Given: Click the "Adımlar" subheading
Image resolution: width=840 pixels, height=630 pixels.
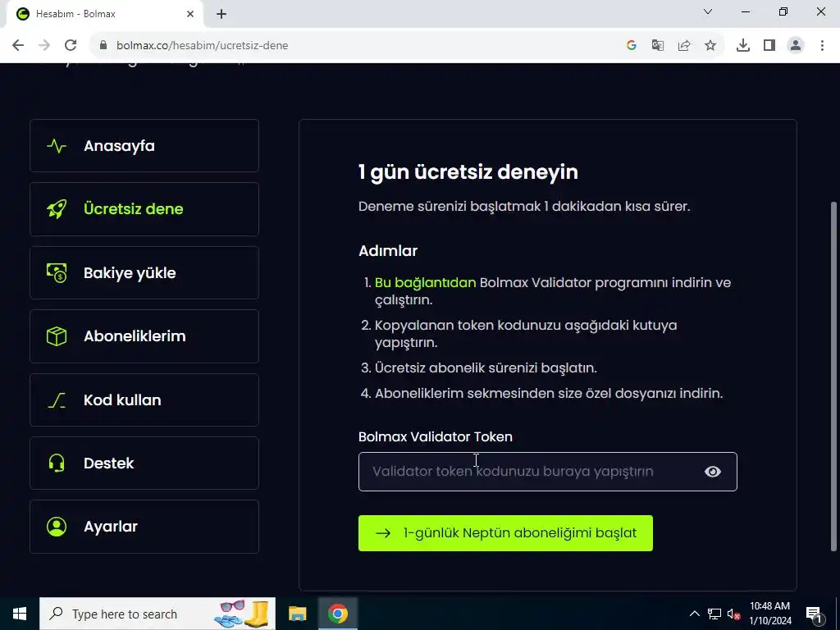Looking at the screenshot, I should (x=388, y=251).
